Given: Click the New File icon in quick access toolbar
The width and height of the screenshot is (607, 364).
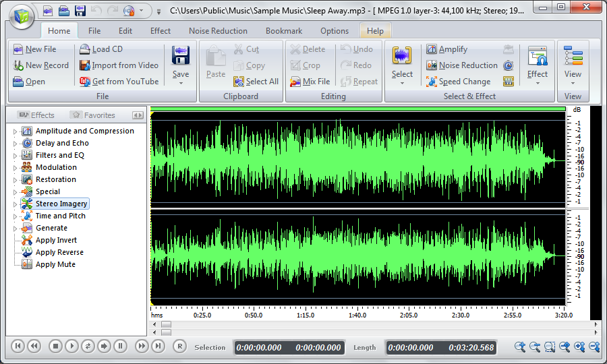Looking at the screenshot, I should 48,10.
